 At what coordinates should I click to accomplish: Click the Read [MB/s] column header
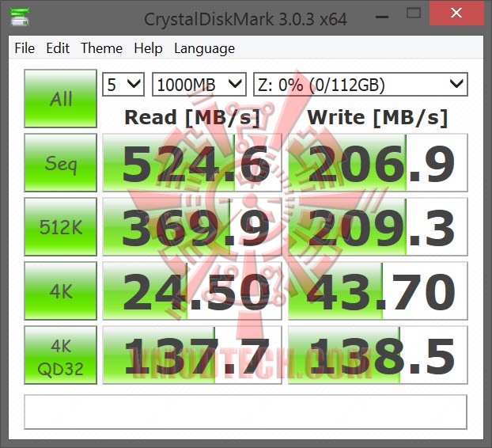point(192,118)
